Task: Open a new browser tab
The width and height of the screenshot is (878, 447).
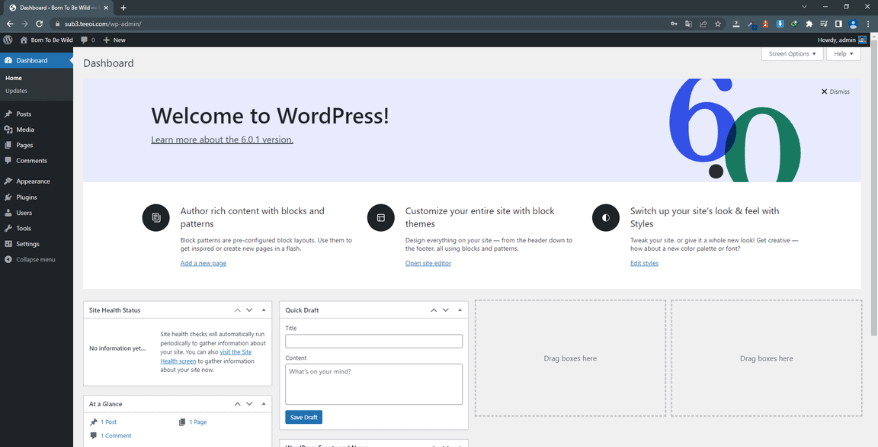Action: [123, 8]
